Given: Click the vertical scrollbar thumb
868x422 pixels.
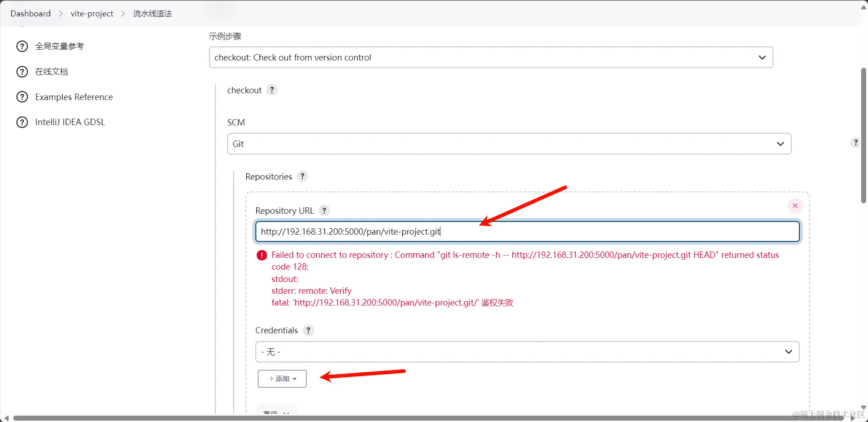Looking at the screenshot, I should tap(863, 136).
